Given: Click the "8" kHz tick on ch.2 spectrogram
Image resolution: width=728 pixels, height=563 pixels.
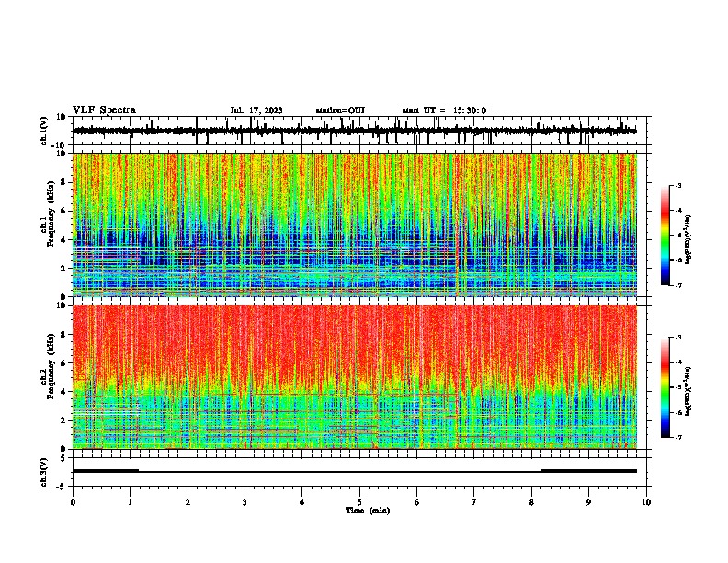Looking at the screenshot, I should 63,335.
